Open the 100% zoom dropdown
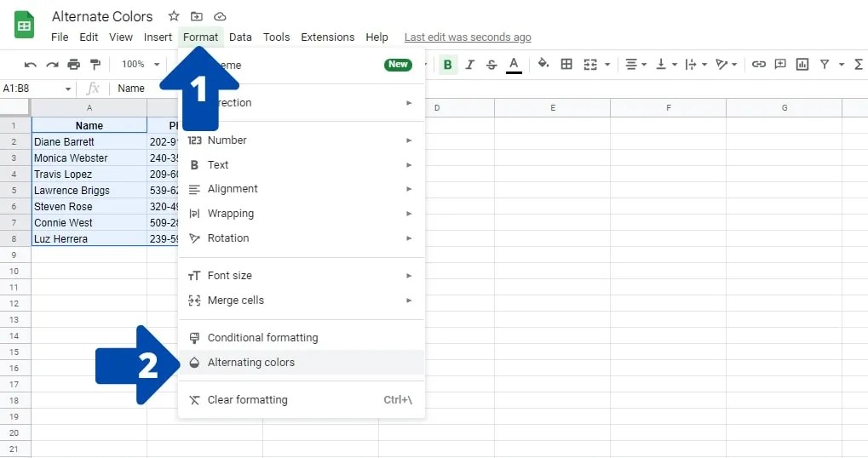Screen dimensions: 868x458 (141, 64)
